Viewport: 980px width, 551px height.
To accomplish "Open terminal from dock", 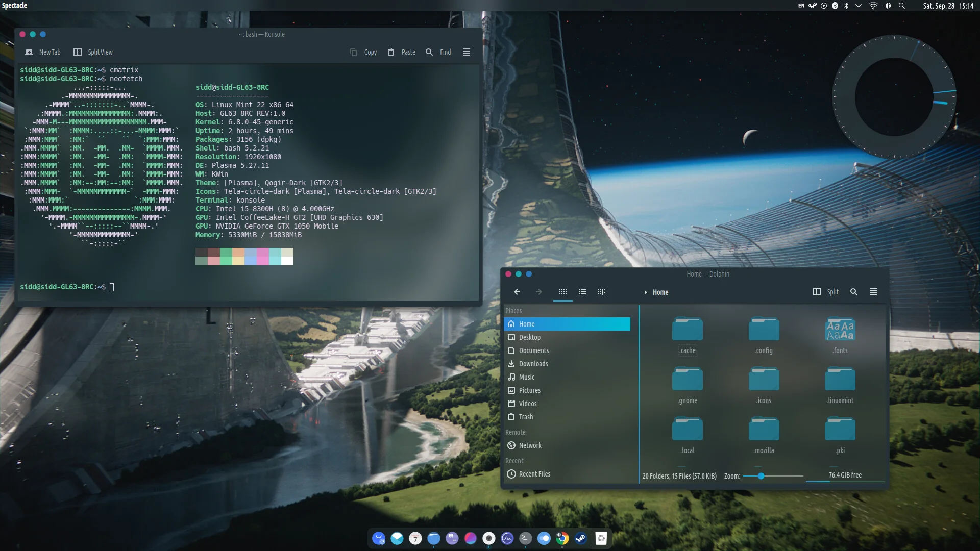I will click(526, 538).
